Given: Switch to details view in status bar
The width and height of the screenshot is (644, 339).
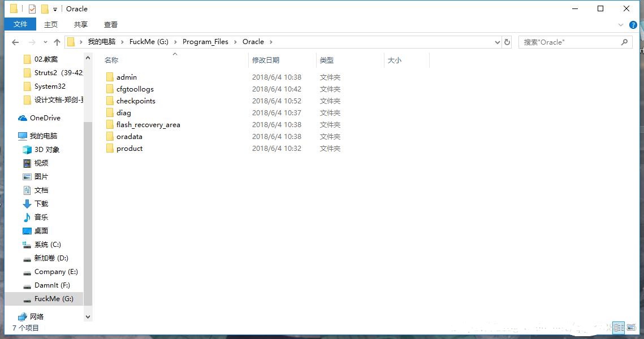Looking at the screenshot, I should coord(619,328).
